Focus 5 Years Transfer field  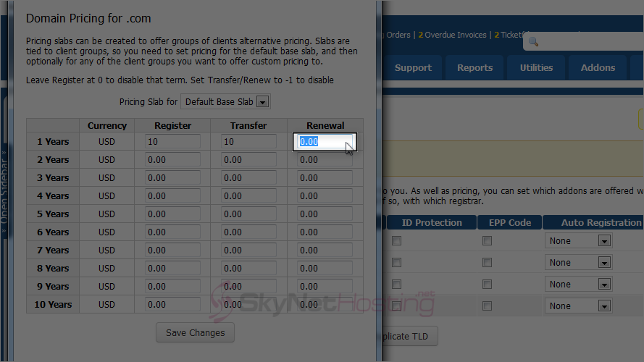[248, 214]
